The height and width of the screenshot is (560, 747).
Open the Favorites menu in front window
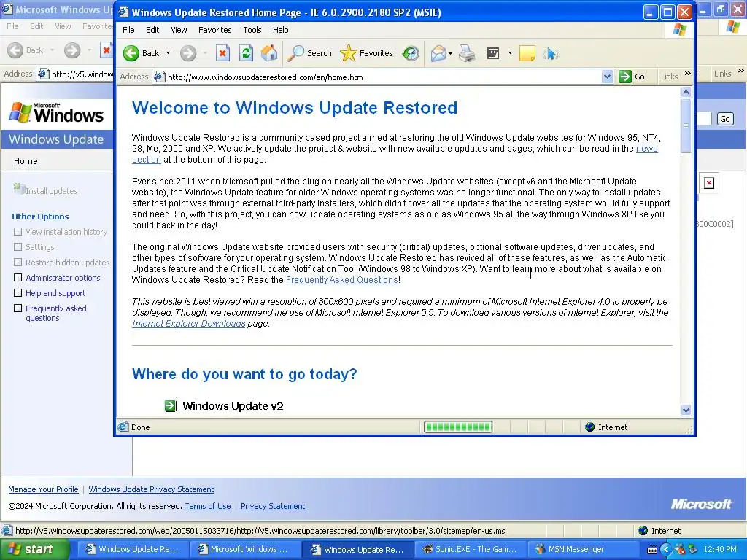click(215, 29)
